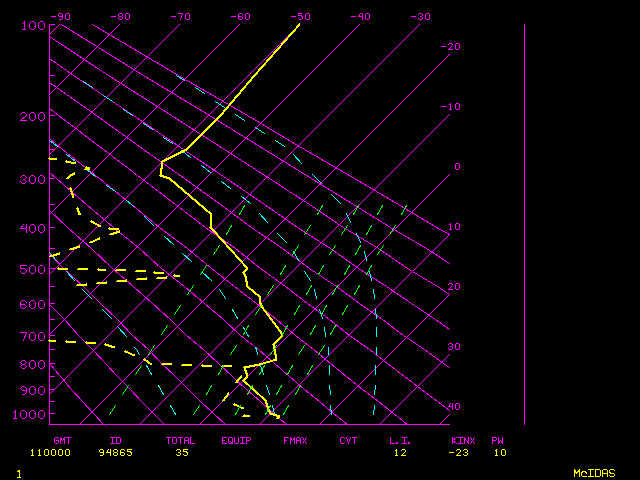
Task: Click the -90 temperature label at top
Action: tap(60, 16)
